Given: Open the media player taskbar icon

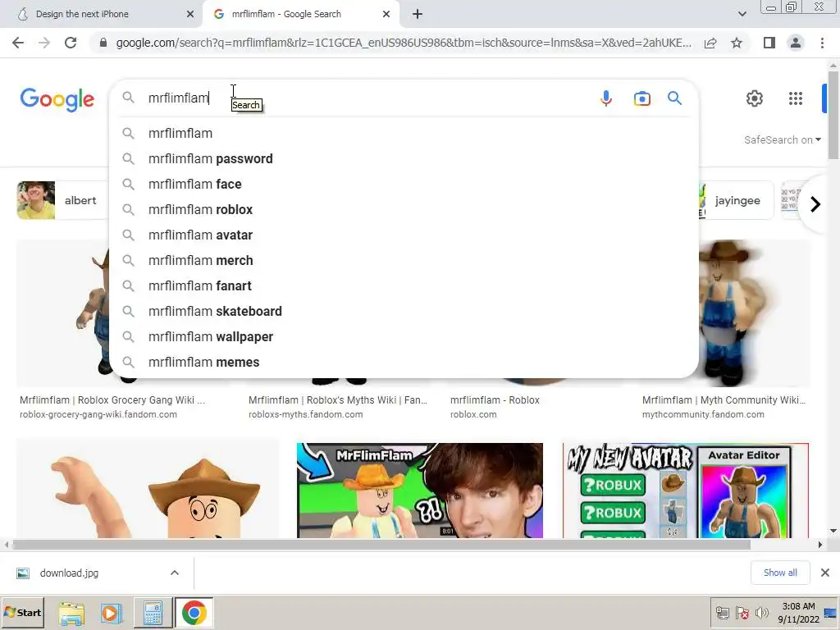Looking at the screenshot, I should tap(112, 614).
